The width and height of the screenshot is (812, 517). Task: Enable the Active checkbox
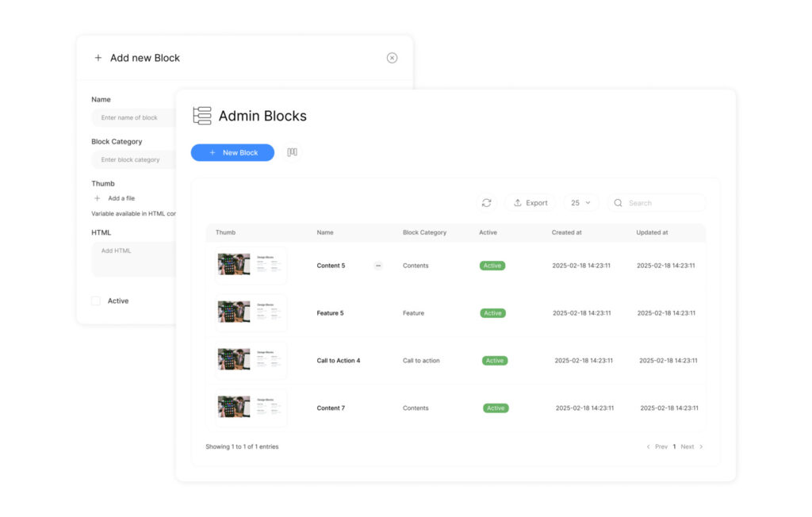click(x=96, y=301)
